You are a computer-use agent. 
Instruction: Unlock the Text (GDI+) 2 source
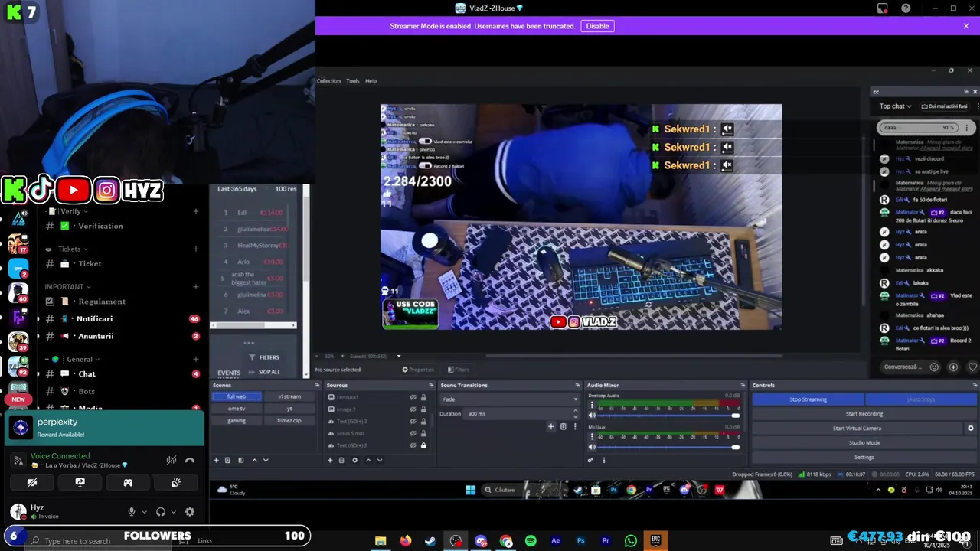423,445
